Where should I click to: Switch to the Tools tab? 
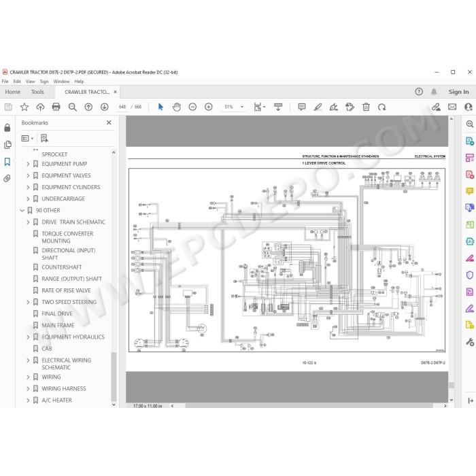37,92
